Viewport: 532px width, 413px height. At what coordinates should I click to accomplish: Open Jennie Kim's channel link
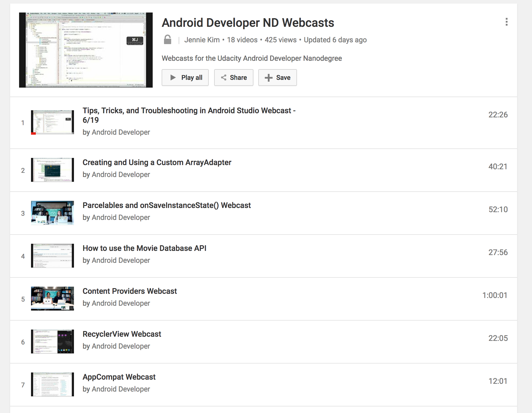202,40
